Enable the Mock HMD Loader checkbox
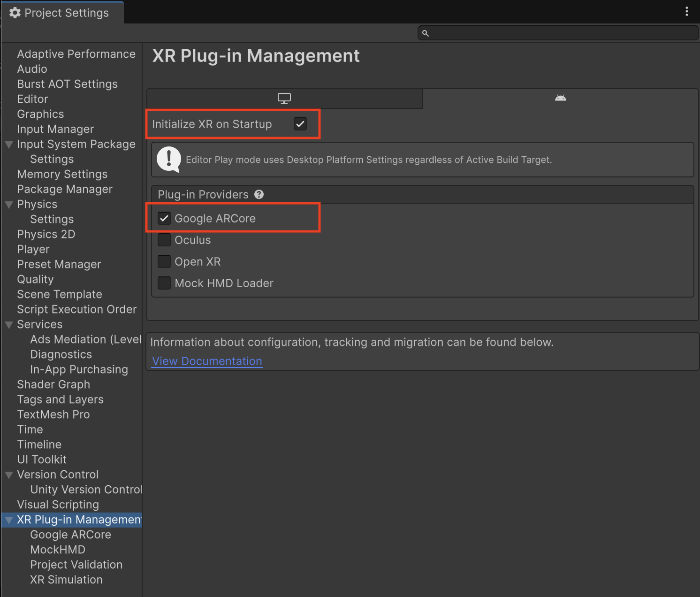This screenshot has height=597, width=700. (164, 283)
